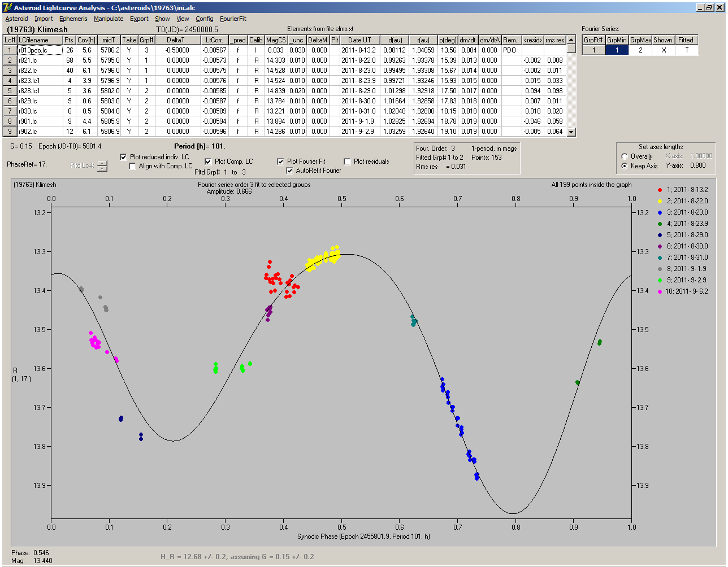The height and width of the screenshot is (567, 728).
Task: Enable Plot residuals checkbox
Action: tap(347, 162)
